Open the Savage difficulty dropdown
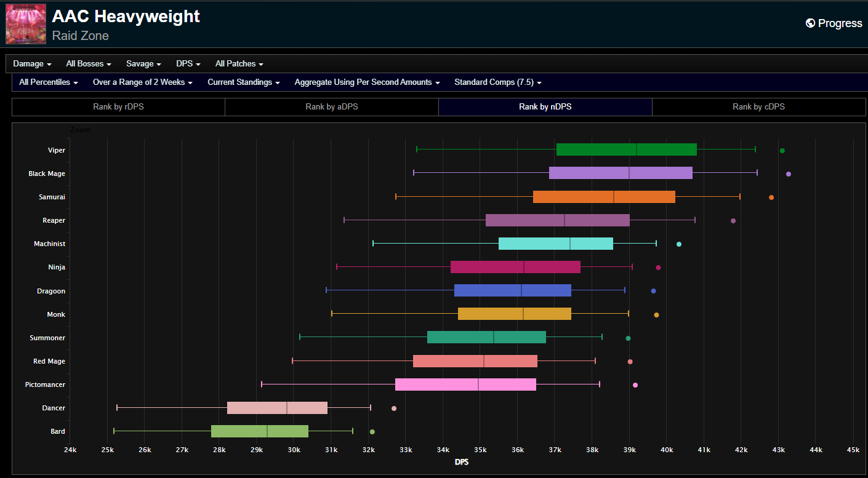Viewport: 868px width, 478px height. 144,64
